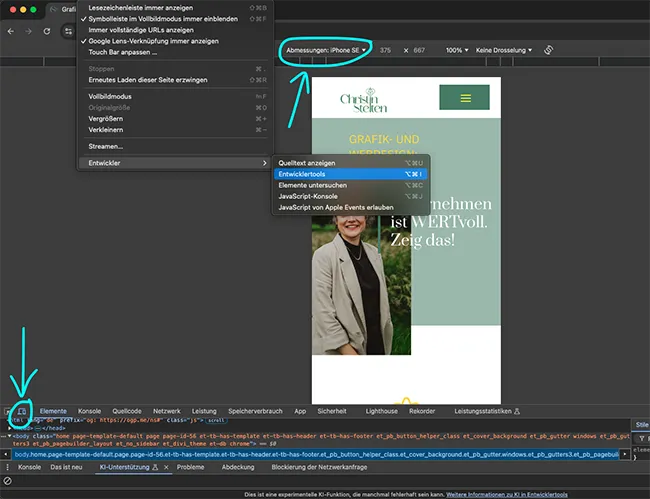Open the Quellcode tab

[127, 411]
